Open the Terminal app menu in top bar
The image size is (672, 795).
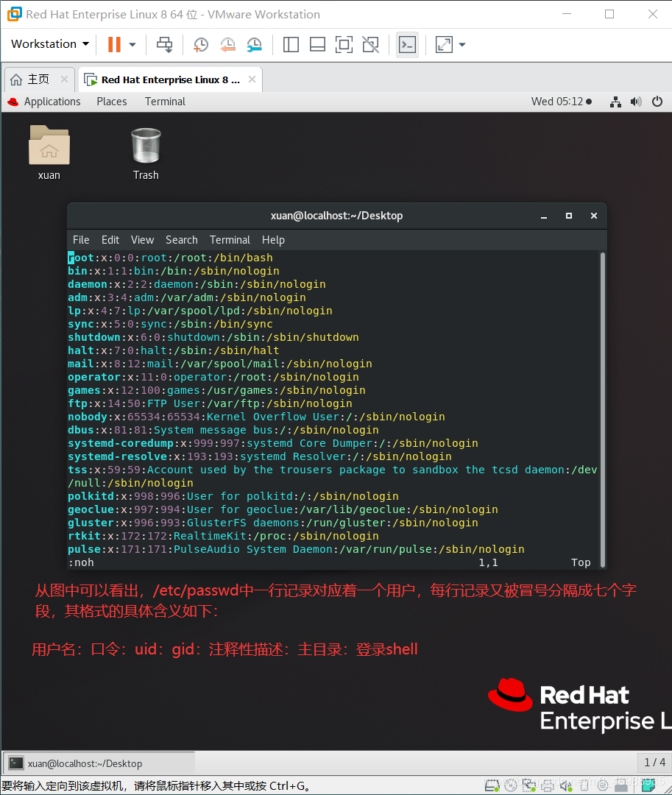165,102
